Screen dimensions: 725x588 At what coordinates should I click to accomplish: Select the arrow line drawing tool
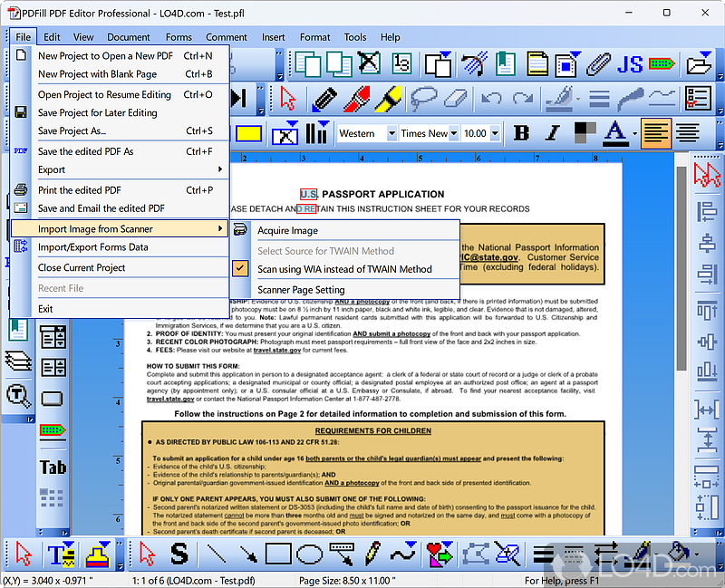click(x=248, y=554)
